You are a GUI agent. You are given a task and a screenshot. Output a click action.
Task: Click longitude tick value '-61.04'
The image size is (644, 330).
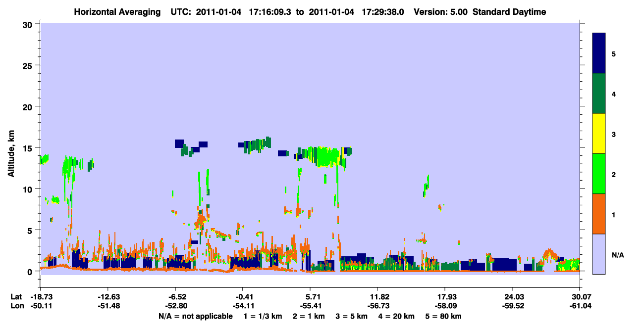pos(580,306)
